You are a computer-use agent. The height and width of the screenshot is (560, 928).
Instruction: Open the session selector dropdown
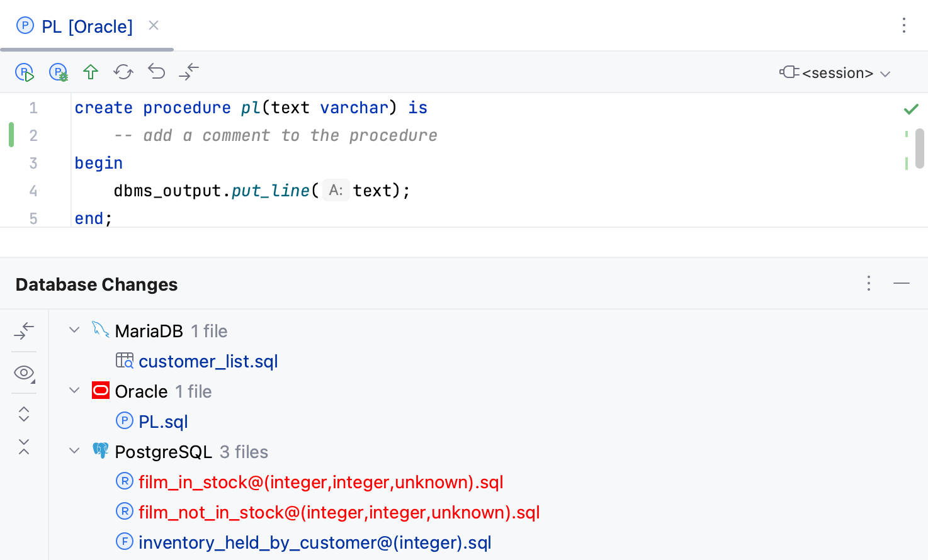click(835, 72)
